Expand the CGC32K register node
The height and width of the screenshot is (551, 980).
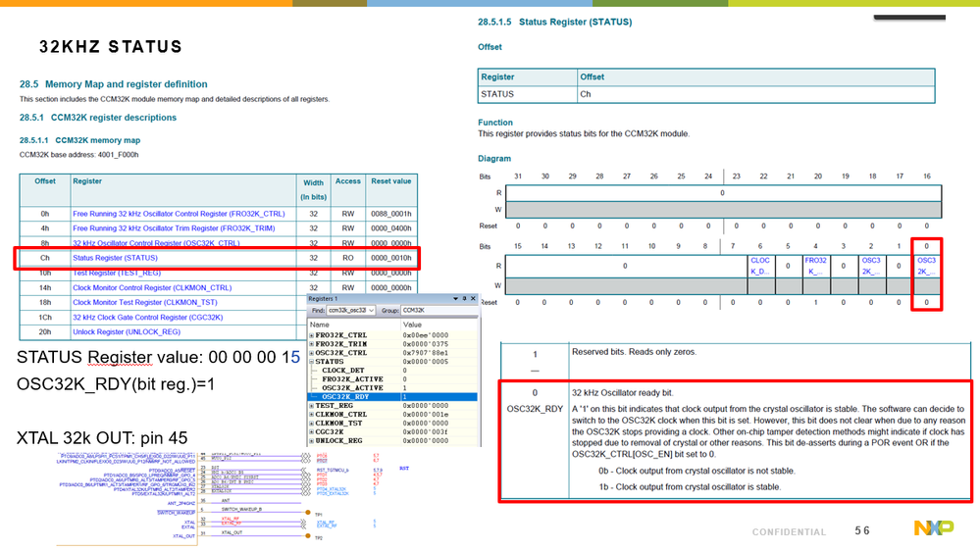pos(312,432)
